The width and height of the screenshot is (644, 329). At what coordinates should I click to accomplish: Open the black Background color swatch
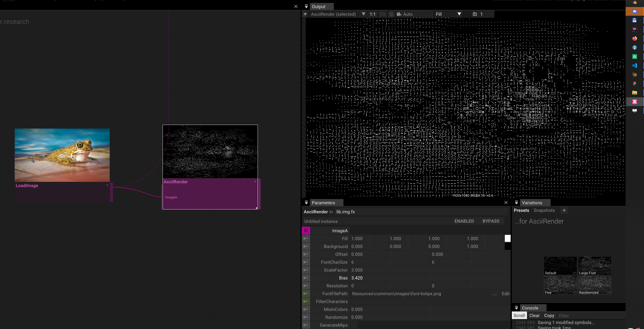click(507, 246)
